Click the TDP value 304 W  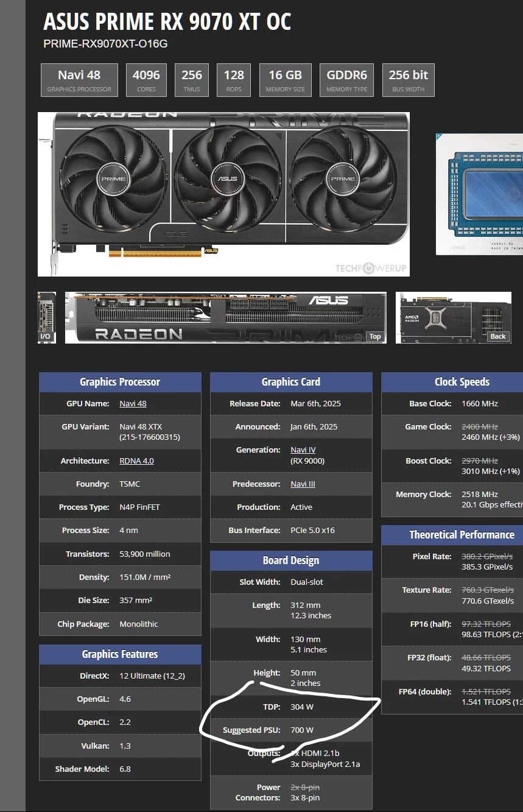pyautogui.click(x=302, y=707)
